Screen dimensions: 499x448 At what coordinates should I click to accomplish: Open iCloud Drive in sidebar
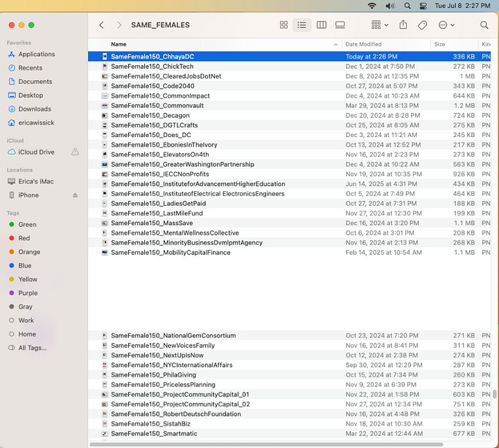pyautogui.click(x=36, y=152)
